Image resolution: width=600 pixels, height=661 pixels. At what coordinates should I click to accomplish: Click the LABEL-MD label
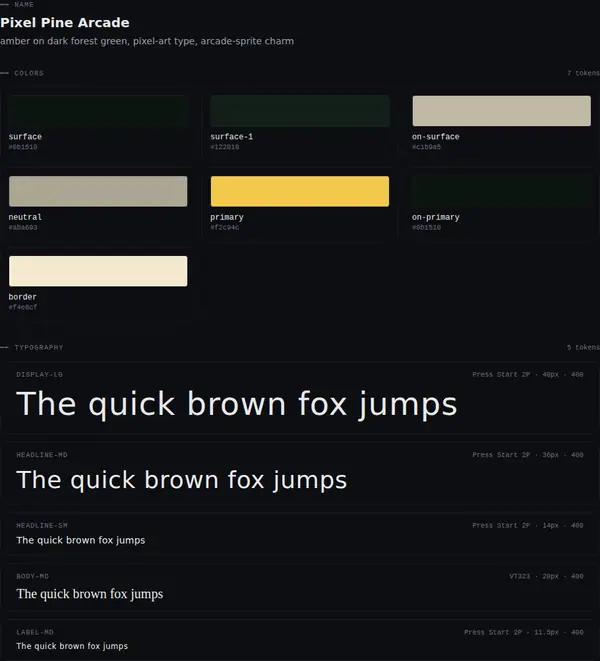click(x=35, y=632)
